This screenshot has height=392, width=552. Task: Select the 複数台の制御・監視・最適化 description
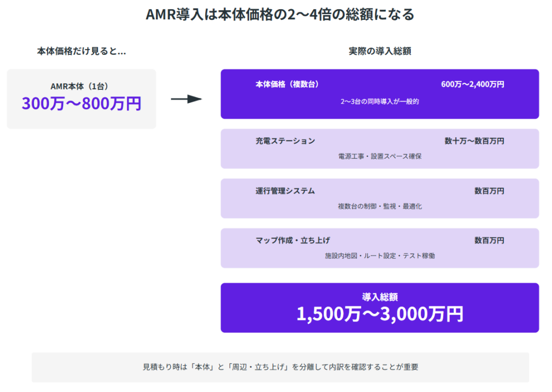click(379, 206)
